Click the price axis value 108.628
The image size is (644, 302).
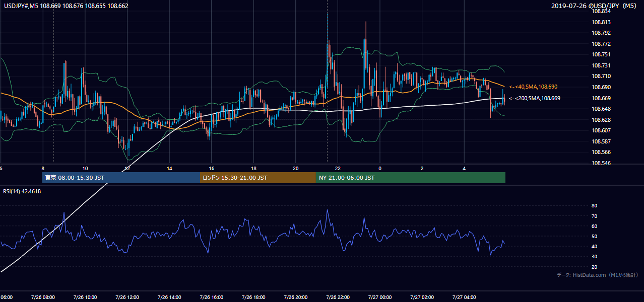pyautogui.click(x=602, y=120)
